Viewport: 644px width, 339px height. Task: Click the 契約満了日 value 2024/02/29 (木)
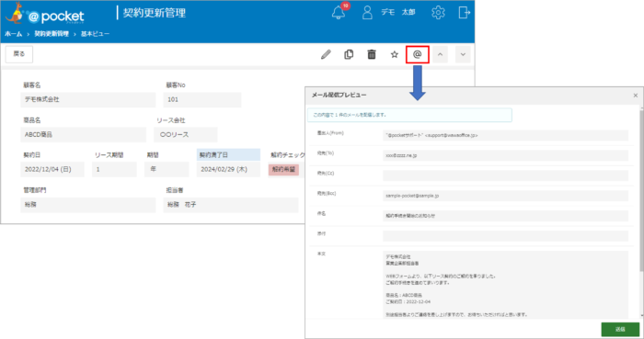(x=228, y=169)
